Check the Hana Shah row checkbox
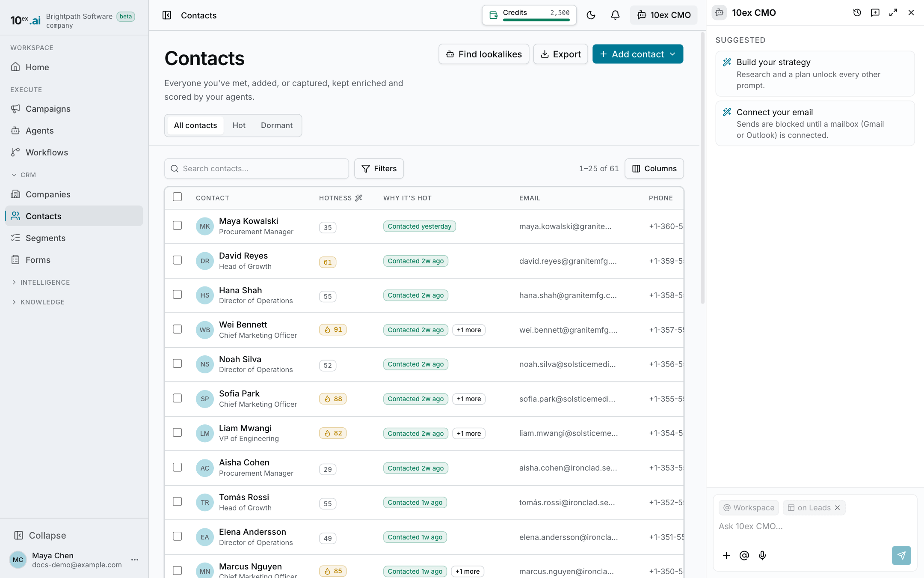Viewport: 924px width, 578px height. pyautogui.click(x=178, y=295)
